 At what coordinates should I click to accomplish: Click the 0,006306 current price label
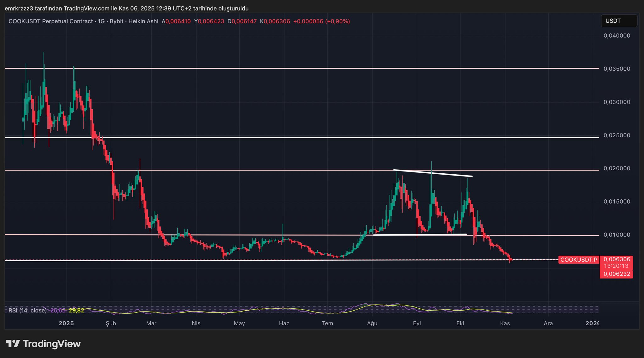point(617,259)
